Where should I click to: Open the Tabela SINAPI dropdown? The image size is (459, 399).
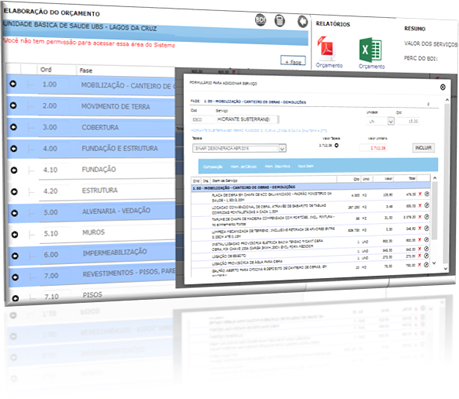[239, 148]
